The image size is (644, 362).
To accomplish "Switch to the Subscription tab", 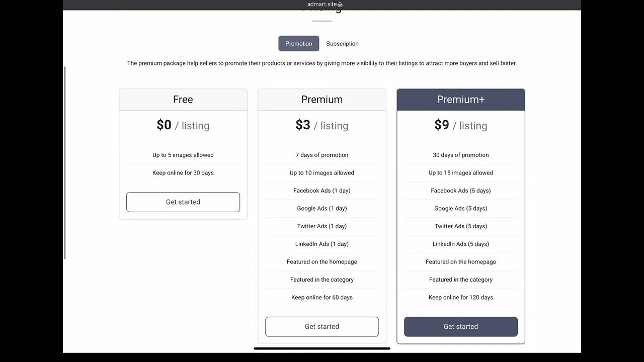I will (x=342, y=44).
